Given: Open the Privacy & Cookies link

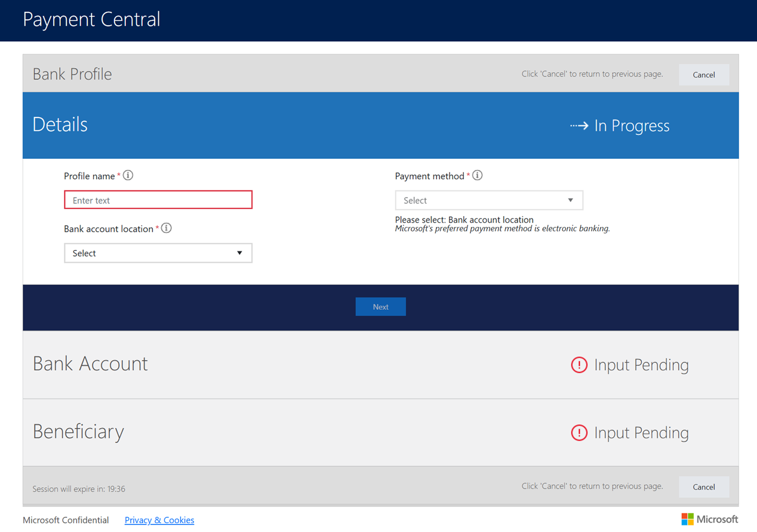Looking at the screenshot, I should [159, 520].
